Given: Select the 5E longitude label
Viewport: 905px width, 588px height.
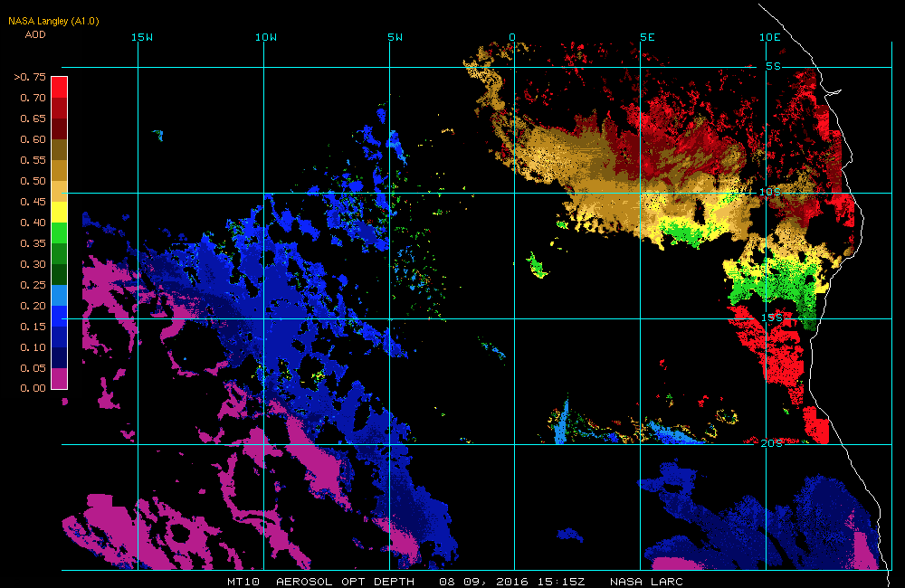Looking at the screenshot, I should coord(648,37).
